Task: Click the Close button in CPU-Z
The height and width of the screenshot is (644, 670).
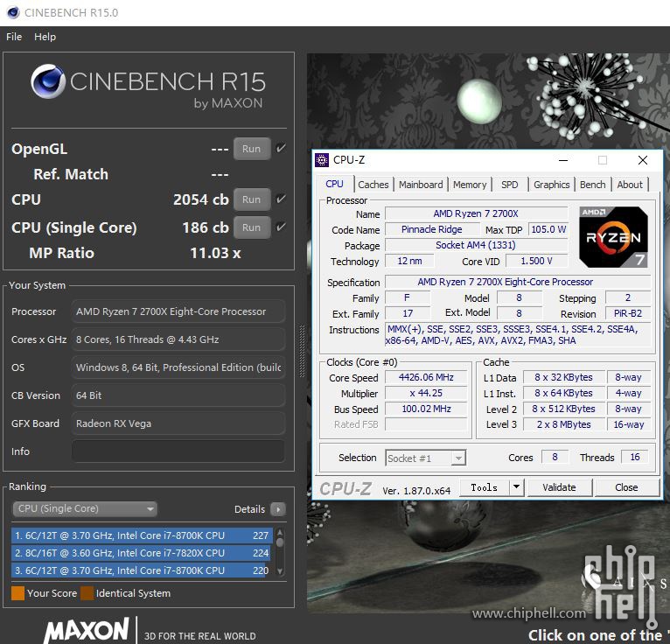Action: point(626,487)
